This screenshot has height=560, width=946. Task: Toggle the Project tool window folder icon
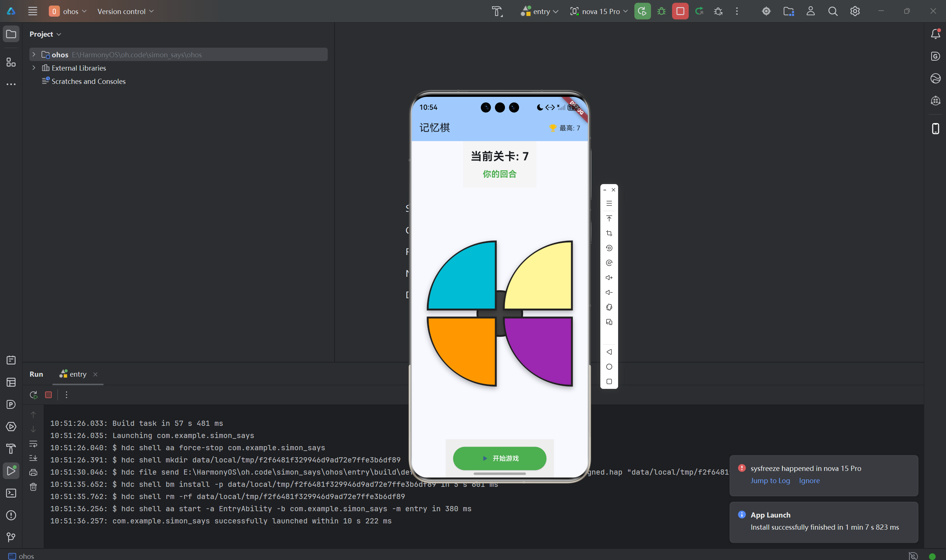click(11, 34)
